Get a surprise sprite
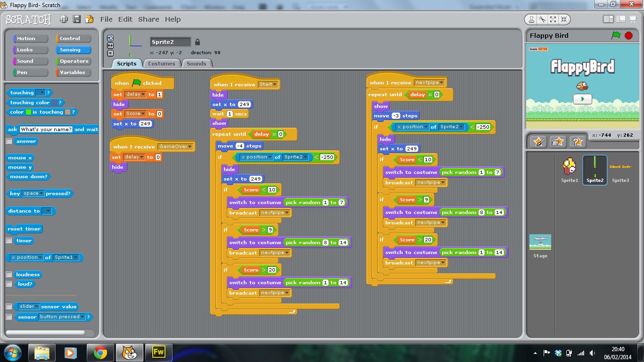Image resolution: width=644 pixels, height=362 pixels. [578, 141]
